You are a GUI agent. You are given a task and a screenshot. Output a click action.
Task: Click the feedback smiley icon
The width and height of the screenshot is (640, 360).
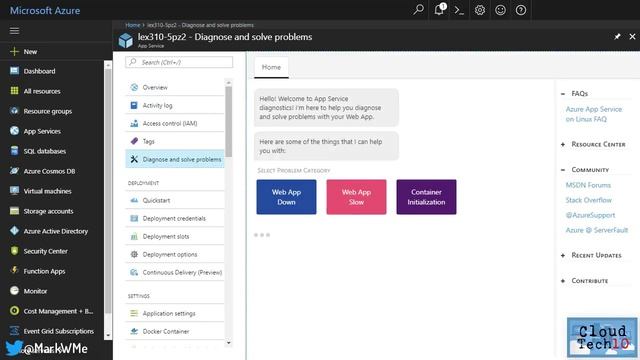[500, 10]
